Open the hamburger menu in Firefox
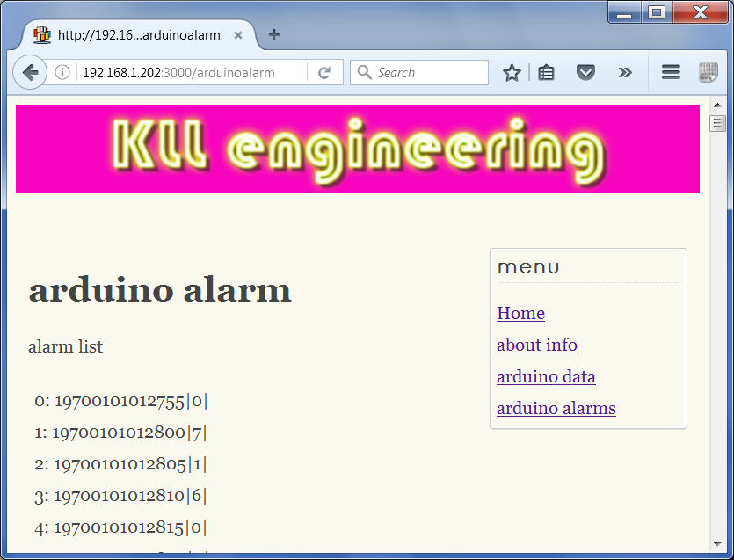Screen dimensions: 734x560 671,73
